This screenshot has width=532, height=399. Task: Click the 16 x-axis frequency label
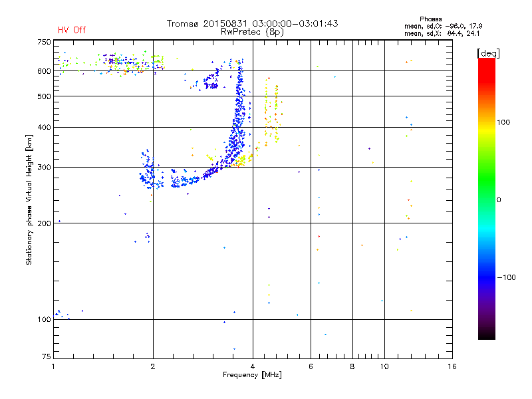[452, 366]
